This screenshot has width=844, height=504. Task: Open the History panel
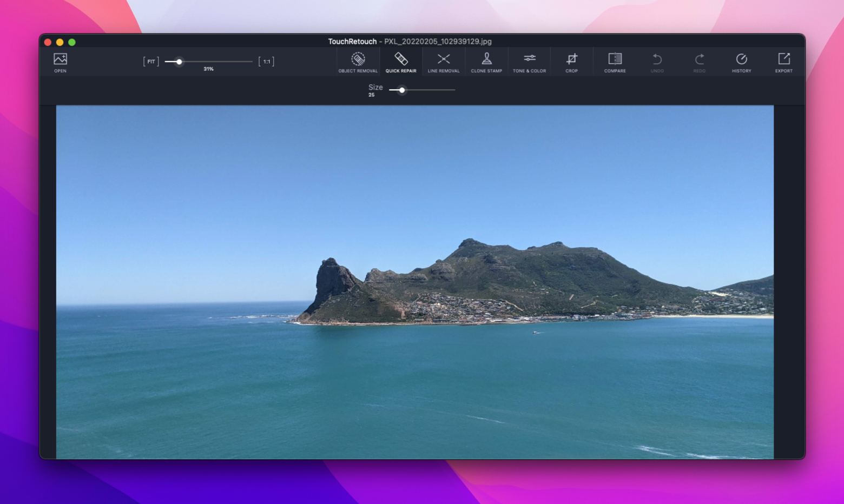741,61
